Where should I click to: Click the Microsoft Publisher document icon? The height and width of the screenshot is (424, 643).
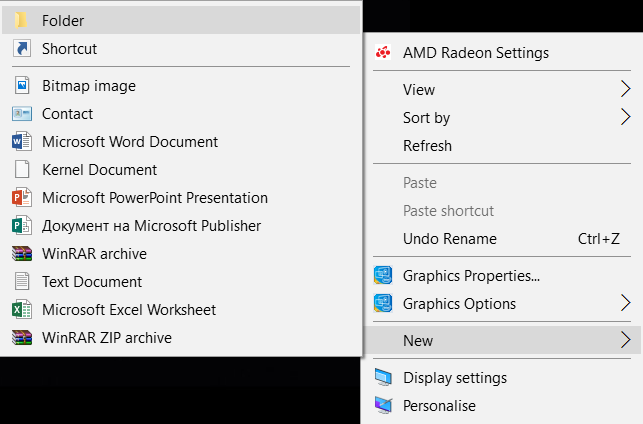[22, 226]
